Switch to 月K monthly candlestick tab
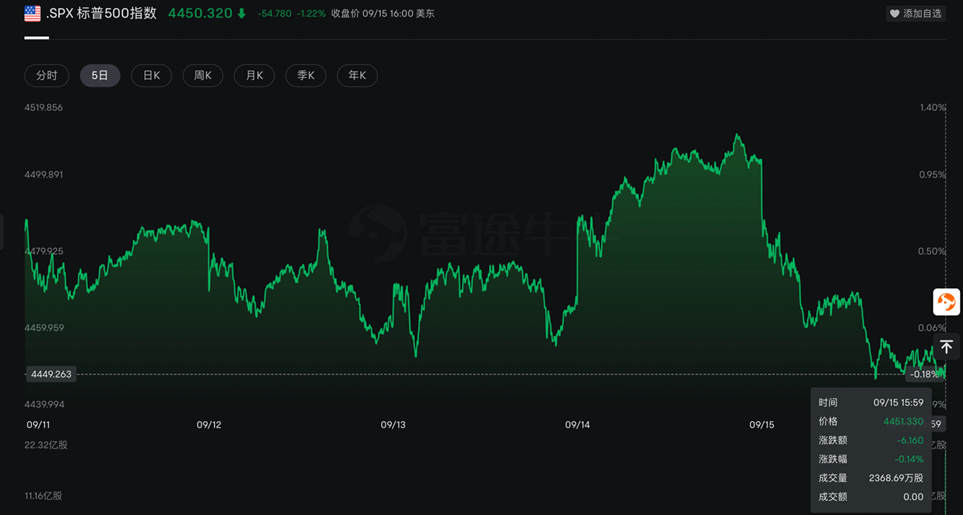 point(254,76)
